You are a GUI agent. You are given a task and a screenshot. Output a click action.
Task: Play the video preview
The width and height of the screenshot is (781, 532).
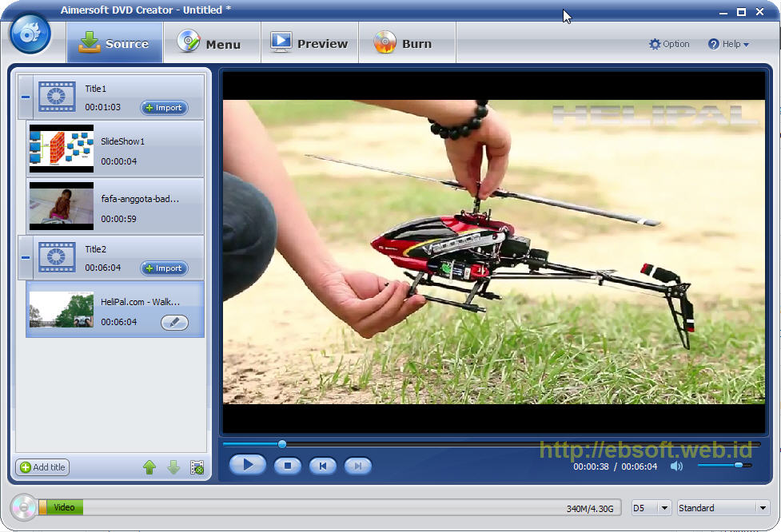coord(247,465)
